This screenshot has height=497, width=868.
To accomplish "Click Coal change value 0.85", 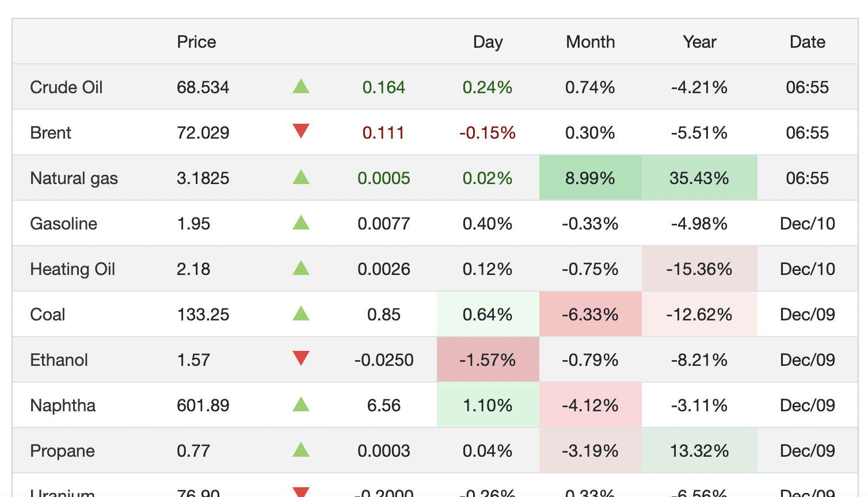I will pos(384,315).
